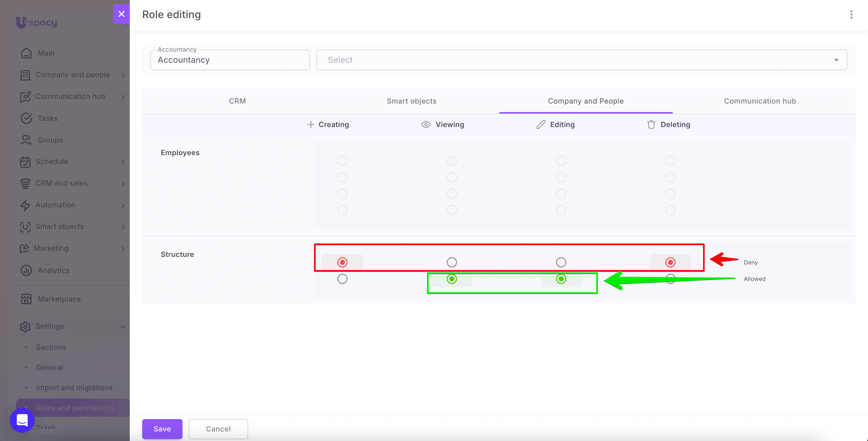Click the Smart objects icon
The height and width of the screenshot is (441, 868).
(x=25, y=227)
